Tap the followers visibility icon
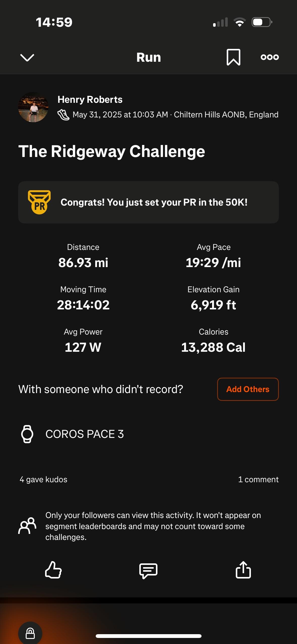The height and width of the screenshot is (644, 297). point(27,526)
